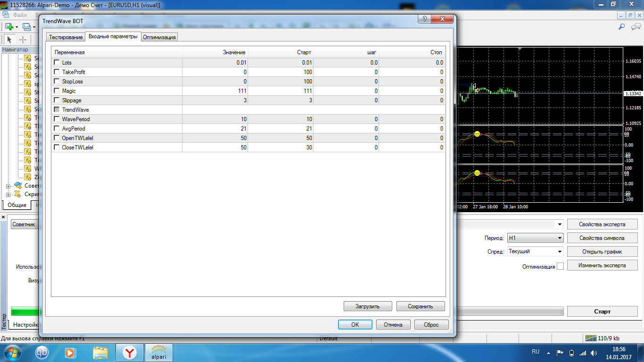Switch to the Оптимизация tab
Image resolution: width=644 pixels, height=362 pixels.
coord(159,37)
